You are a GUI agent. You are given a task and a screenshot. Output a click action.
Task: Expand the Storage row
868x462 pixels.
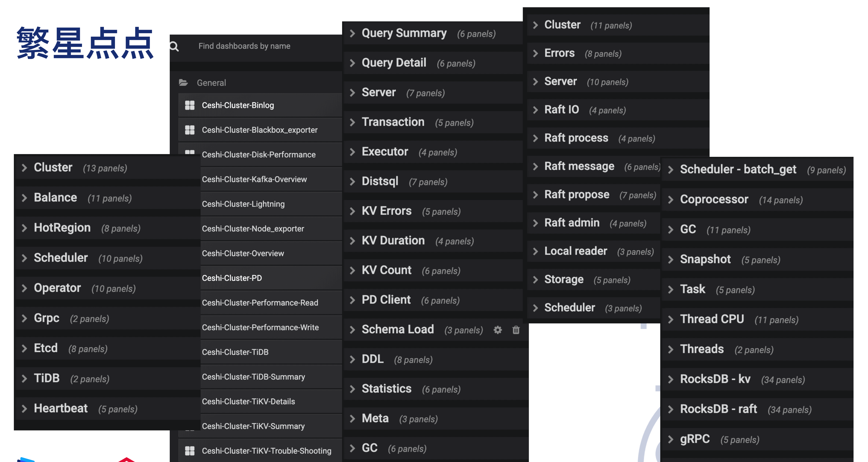coord(593,280)
